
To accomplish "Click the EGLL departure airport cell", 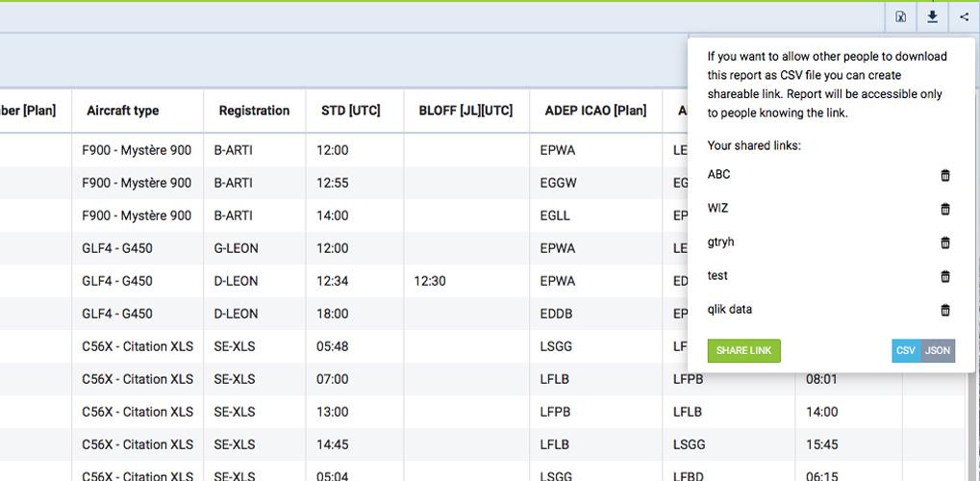I will [595, 215].
